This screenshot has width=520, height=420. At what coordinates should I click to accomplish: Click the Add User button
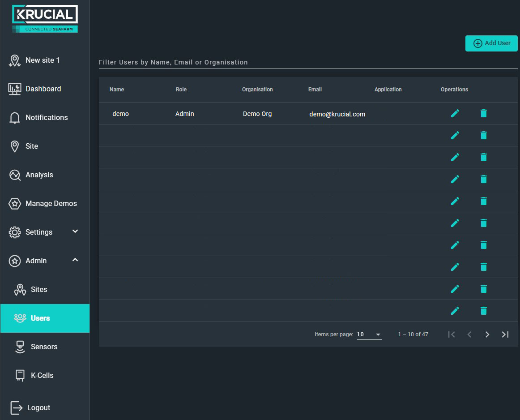[x=491, y=43]
